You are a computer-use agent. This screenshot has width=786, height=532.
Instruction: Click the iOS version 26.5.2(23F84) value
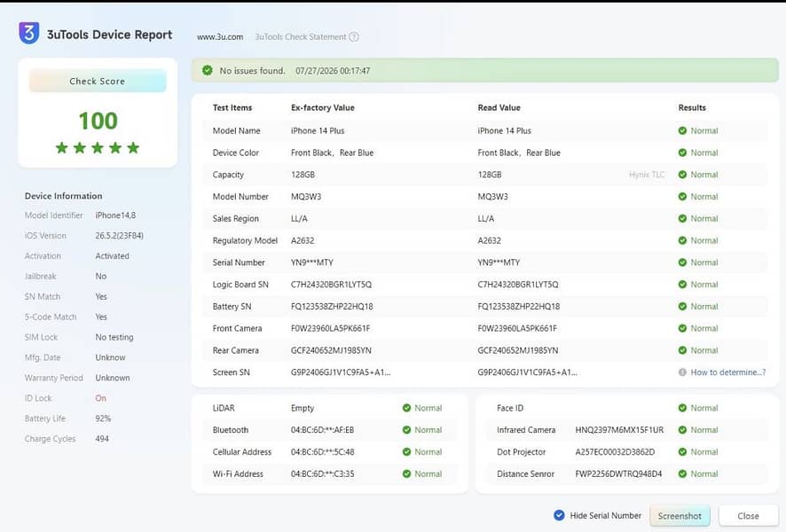(x=119, y=236)
